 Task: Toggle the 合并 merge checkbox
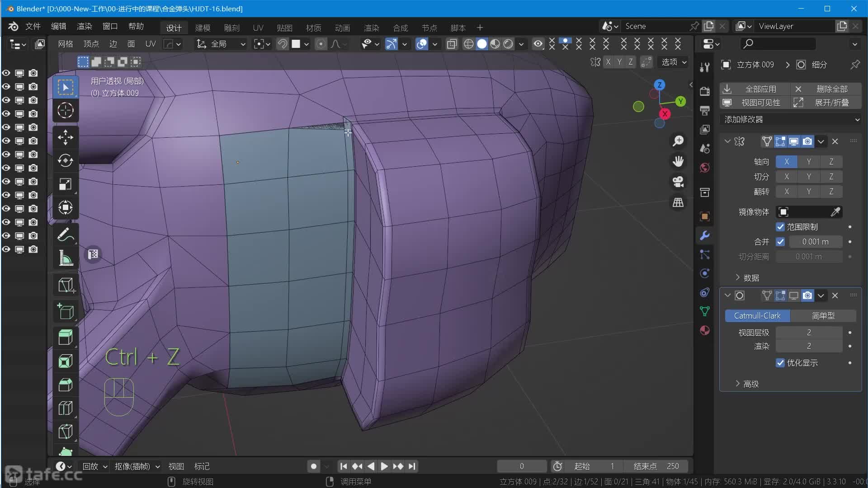coord(780,242)
